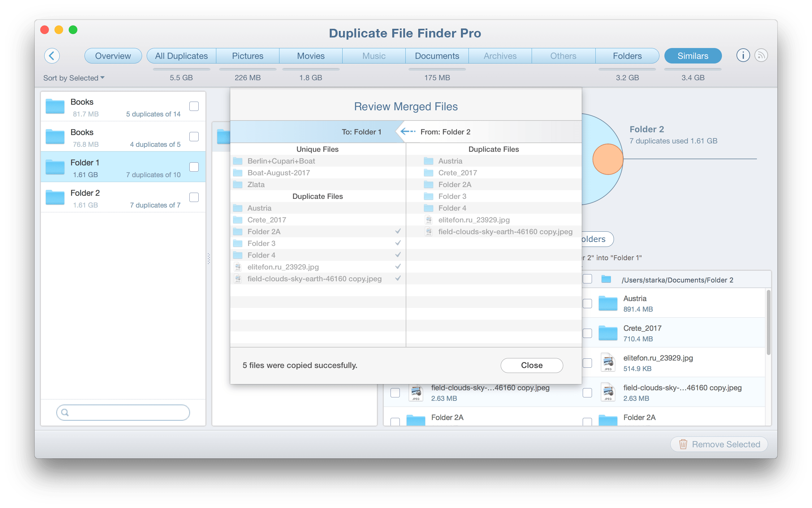Screen dimensions: 812x508
Task: Click the 76.8 MB Books folder icon
Action: (55, 136)
